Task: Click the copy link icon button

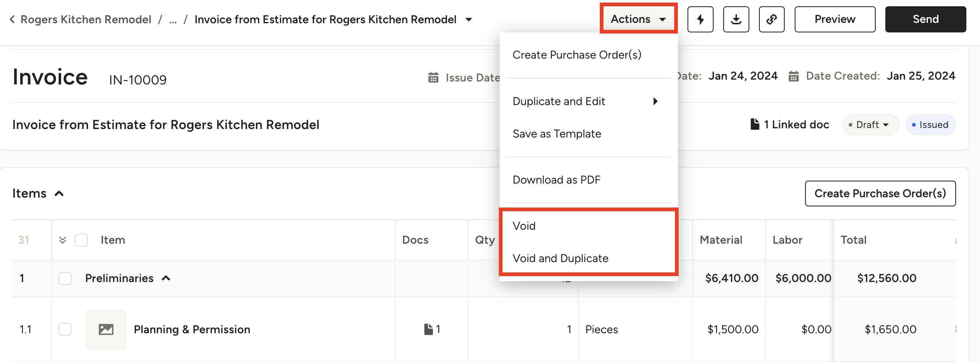Action: (771, 20)
